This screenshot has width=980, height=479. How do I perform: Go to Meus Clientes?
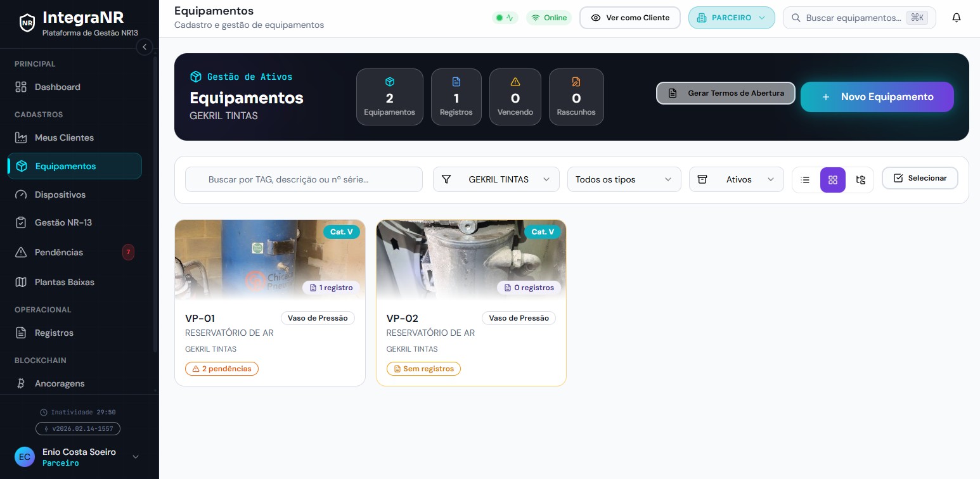click(75, 137)
